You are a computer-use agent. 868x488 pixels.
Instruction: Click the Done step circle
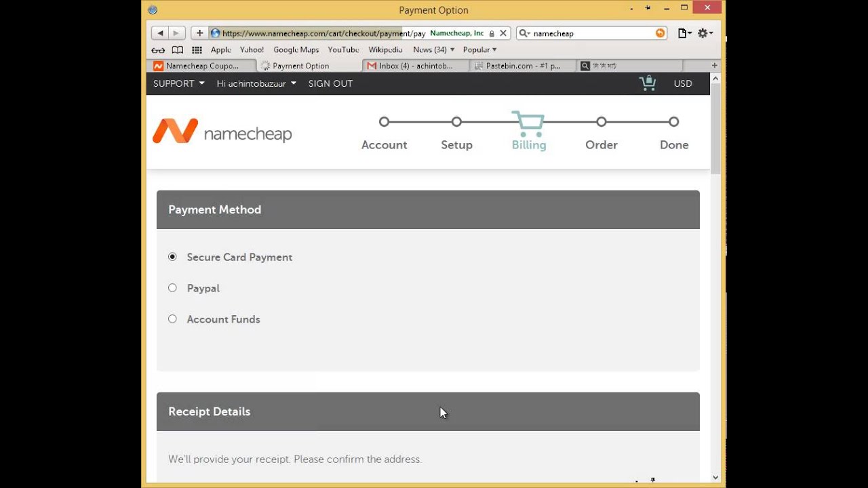[673, 122]
